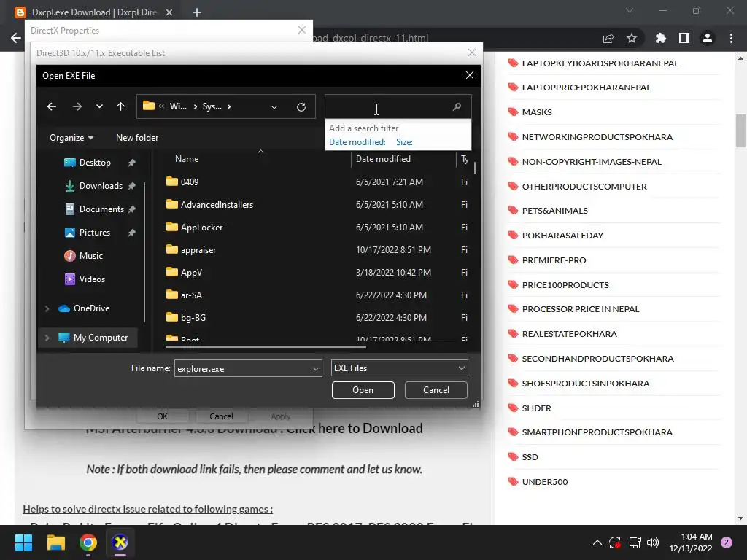Image resolution: width=747 pixels, height=560 pixels.
Task: Click Cancel in DirectX Properties window
Action: click(x=221, y=416)
